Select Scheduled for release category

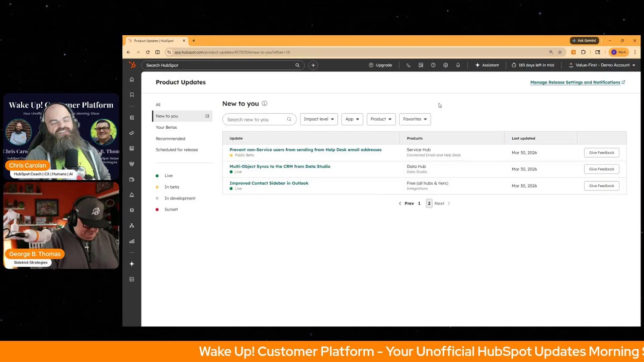click(177, 150)
